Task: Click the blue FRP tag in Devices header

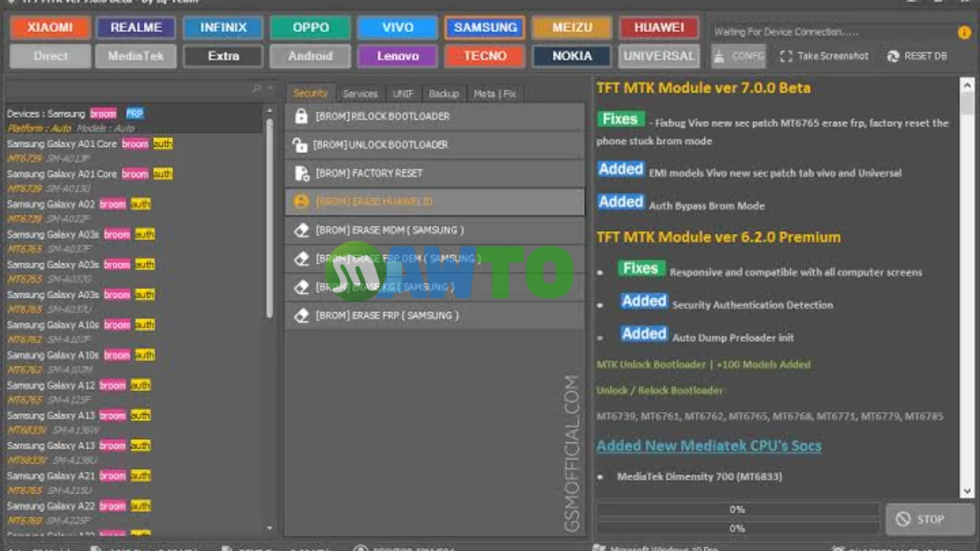Action: point(135,113)
